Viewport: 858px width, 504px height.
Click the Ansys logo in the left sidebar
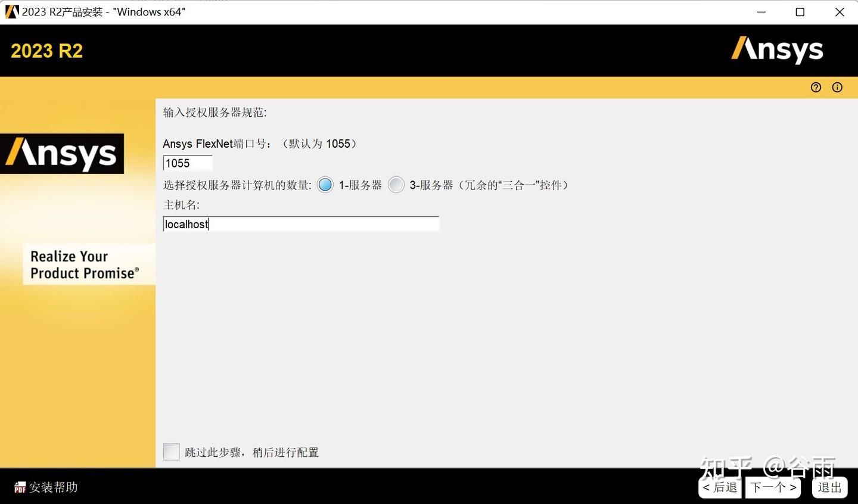pos(62,154)
